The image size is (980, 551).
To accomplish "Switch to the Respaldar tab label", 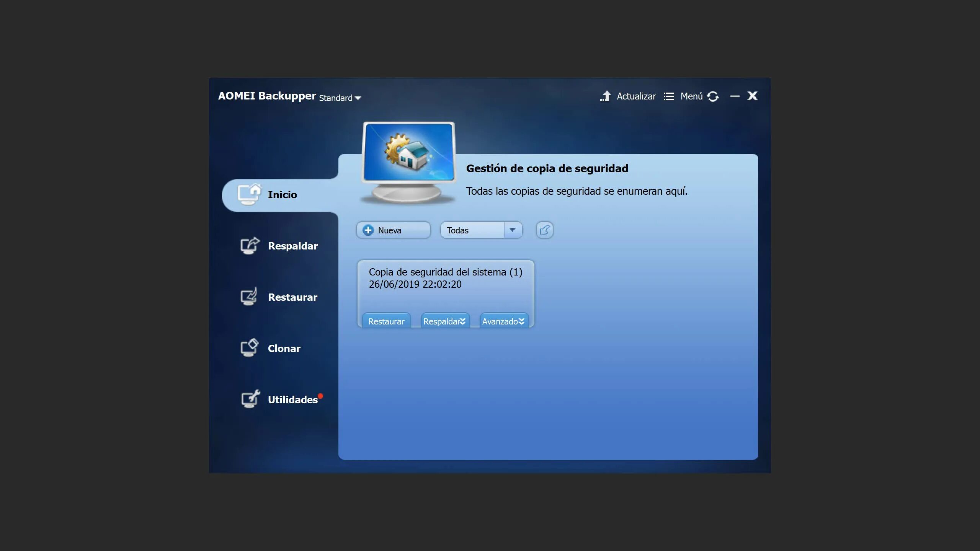I will tap(292, 246).
